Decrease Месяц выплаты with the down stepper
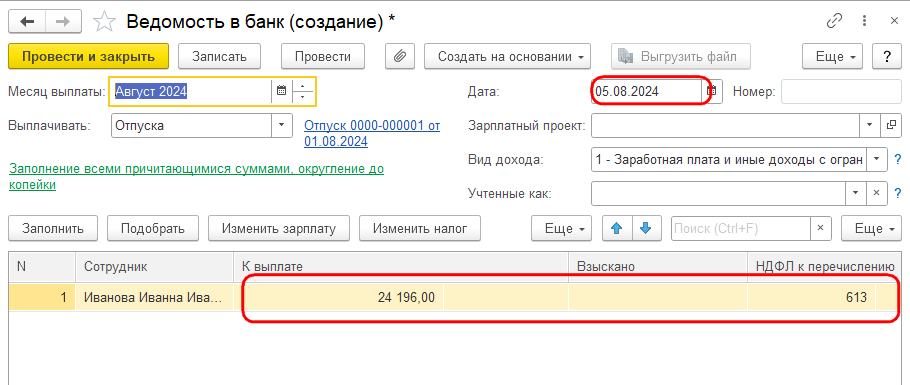Screen dimensions: 910x385 click(302, 97)
